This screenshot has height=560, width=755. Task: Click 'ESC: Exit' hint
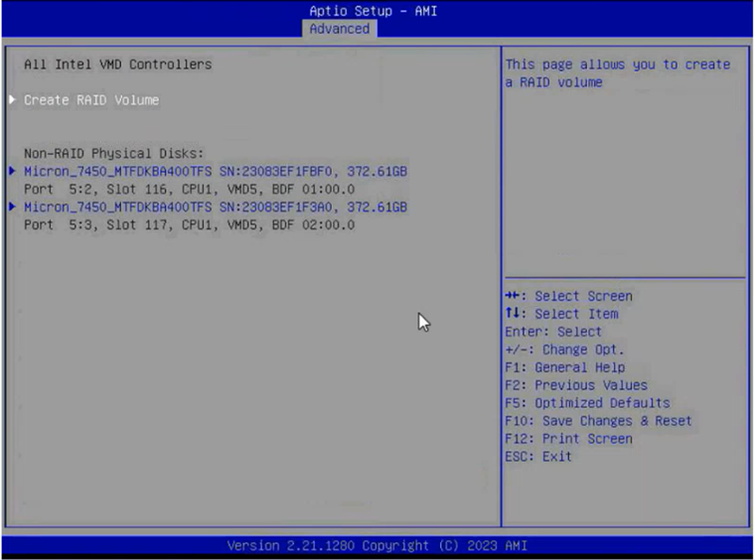[538, 456]
